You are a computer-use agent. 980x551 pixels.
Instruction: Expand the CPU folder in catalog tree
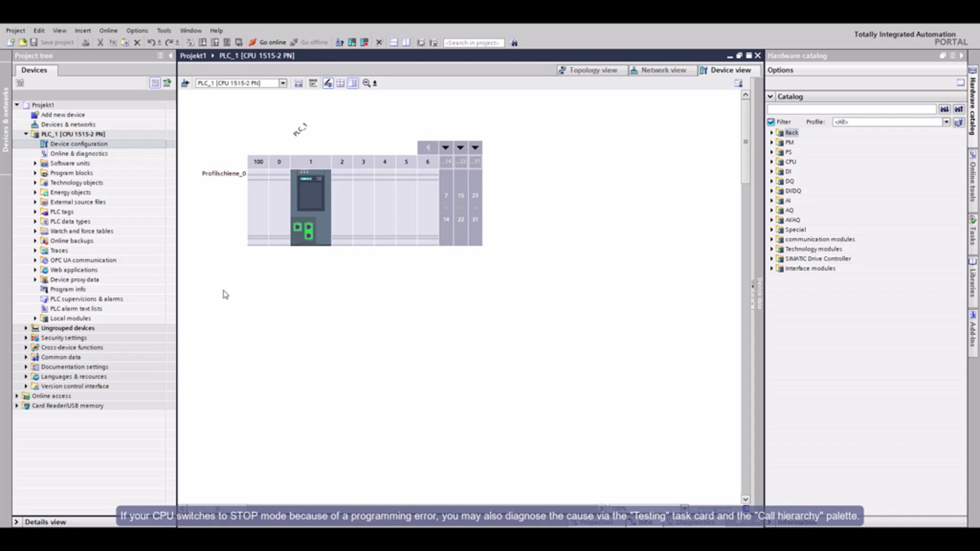click(772, 161)
